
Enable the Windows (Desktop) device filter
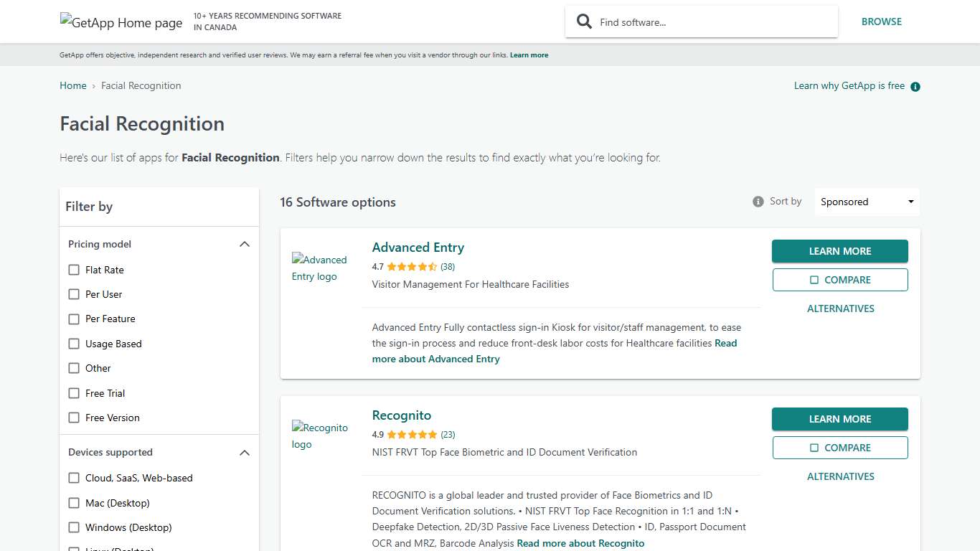74,527
